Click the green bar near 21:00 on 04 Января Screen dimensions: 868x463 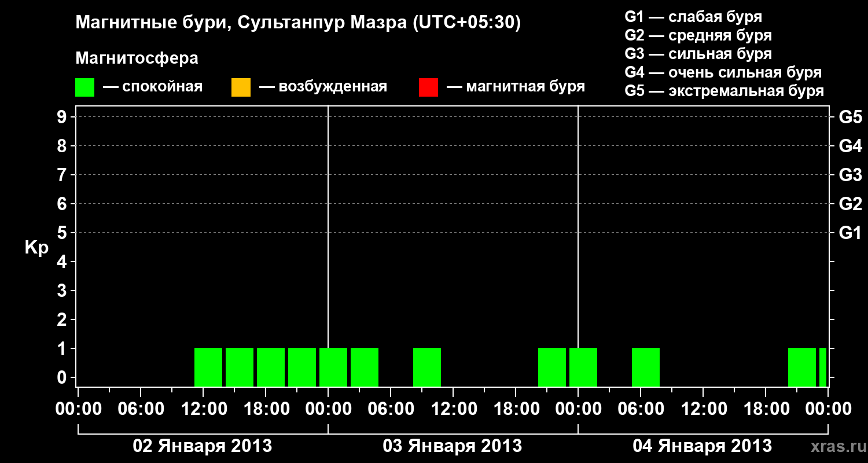802,367
